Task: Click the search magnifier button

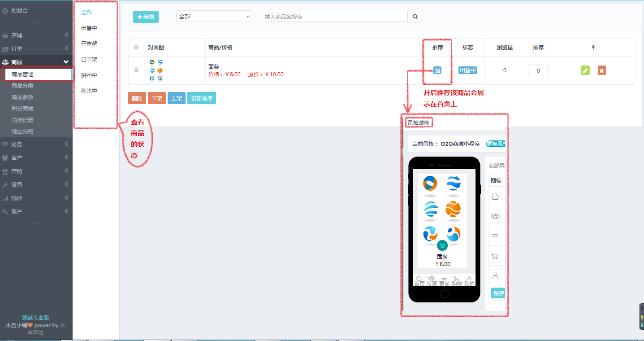Action: [x=415, y=17]
